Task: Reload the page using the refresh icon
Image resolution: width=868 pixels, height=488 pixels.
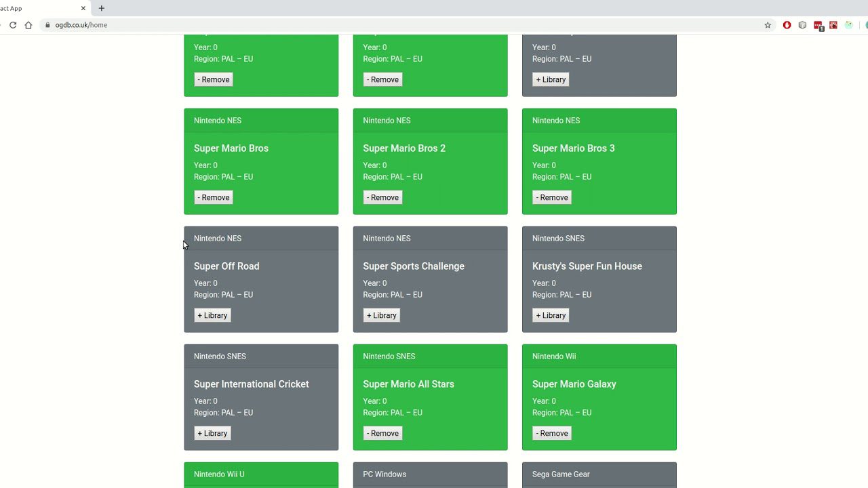Action: pyautogui.click(x=12, y=24)
